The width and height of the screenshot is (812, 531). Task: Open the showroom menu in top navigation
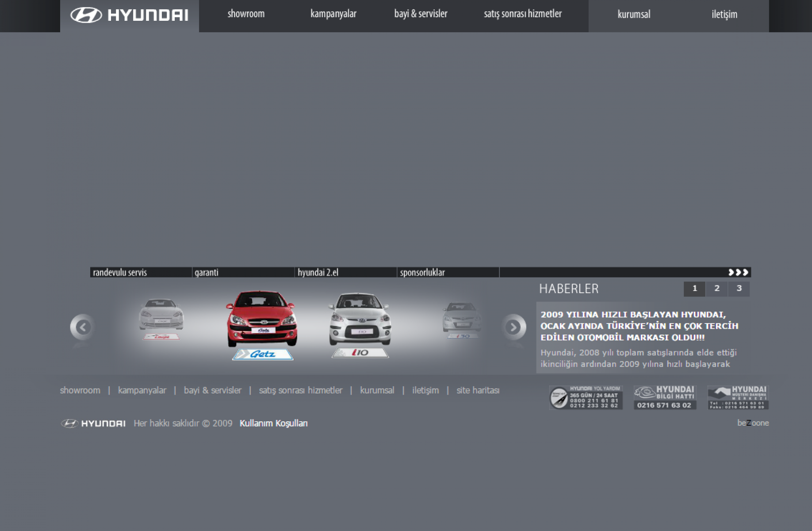click(246, 14)
